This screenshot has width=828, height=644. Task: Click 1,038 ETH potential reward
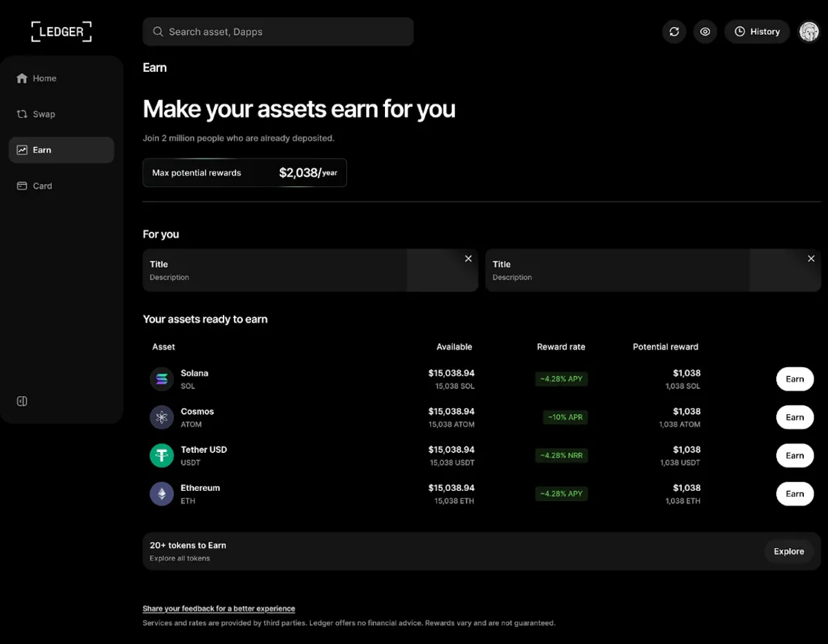coord(682,501)
